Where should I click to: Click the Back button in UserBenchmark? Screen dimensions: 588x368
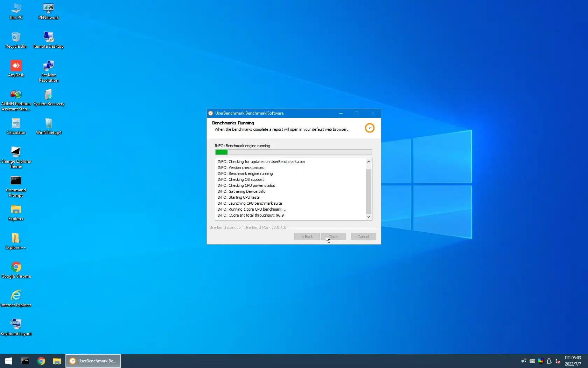(x=307, y=237)
